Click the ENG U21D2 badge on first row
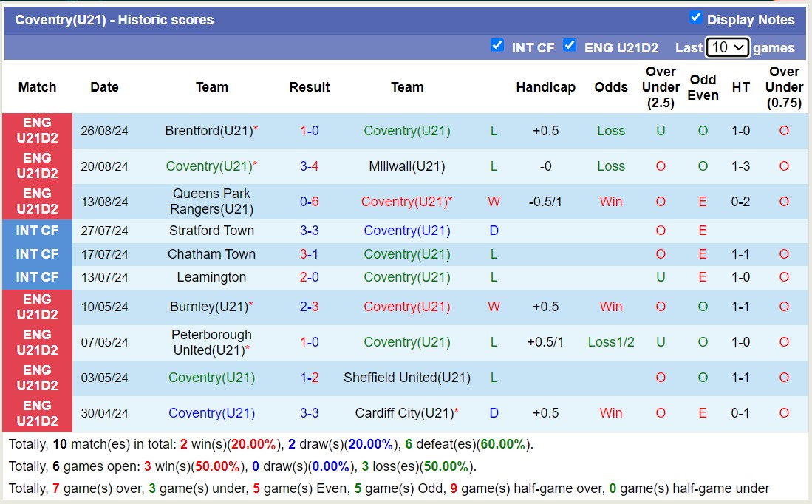Viewport: 812px width, 504px height. (37, 131)
